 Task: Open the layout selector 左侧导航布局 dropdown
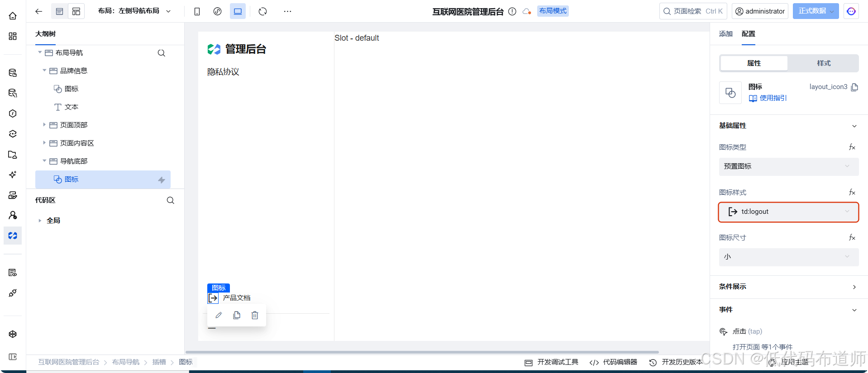click(134, 11)
